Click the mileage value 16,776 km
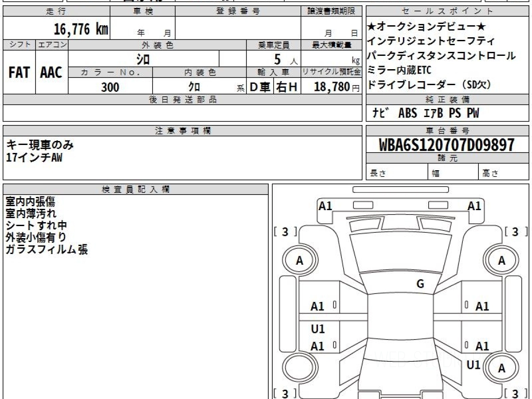This screenshot has height=399, width=532. (81, 29)
